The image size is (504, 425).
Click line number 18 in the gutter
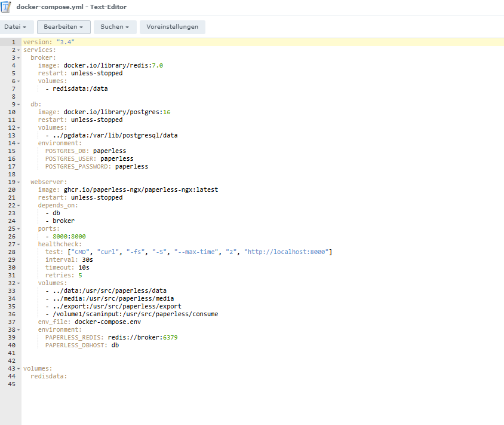12,175
